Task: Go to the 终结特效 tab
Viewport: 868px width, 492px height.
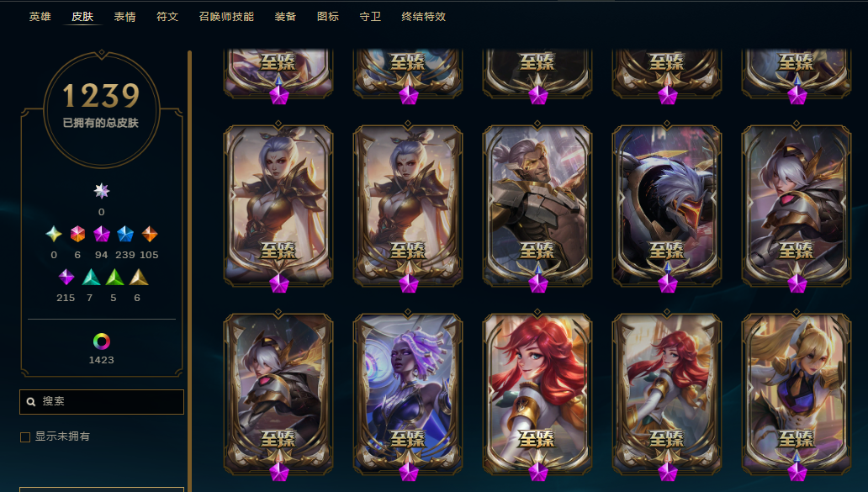Action: click(423, 17)
